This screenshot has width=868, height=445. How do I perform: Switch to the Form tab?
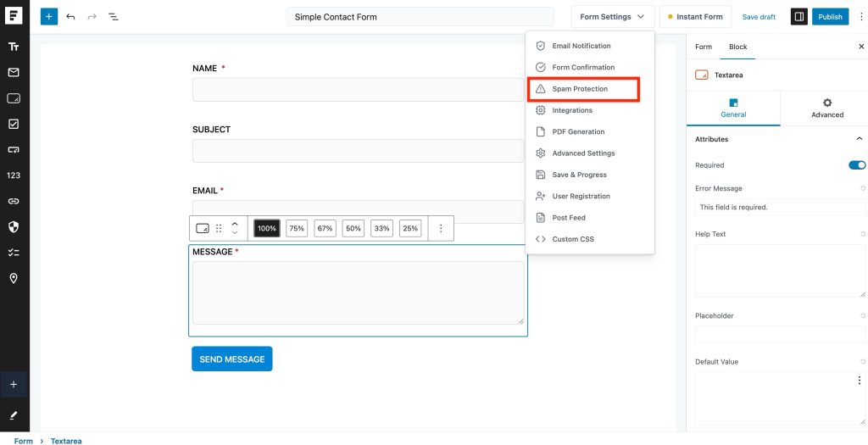(x=703, y=47)
